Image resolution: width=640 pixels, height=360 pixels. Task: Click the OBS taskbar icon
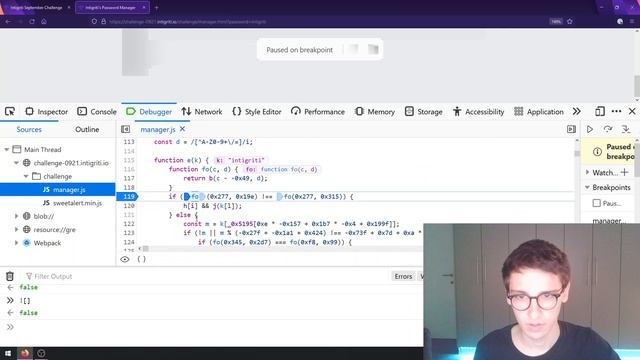click(41, 353)
